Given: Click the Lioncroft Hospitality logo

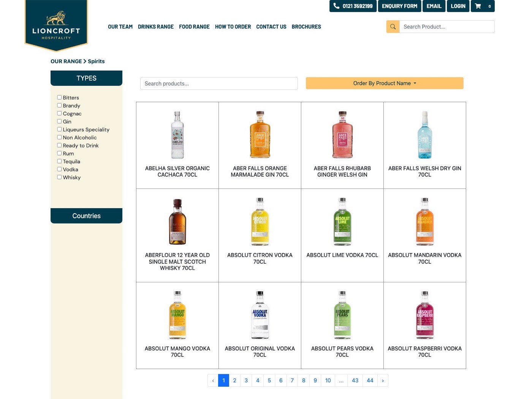Looking at the screenshot, I should (x=56, y=25).
